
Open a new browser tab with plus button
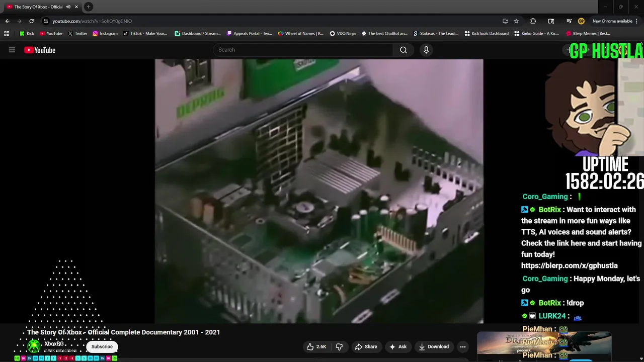89,7
